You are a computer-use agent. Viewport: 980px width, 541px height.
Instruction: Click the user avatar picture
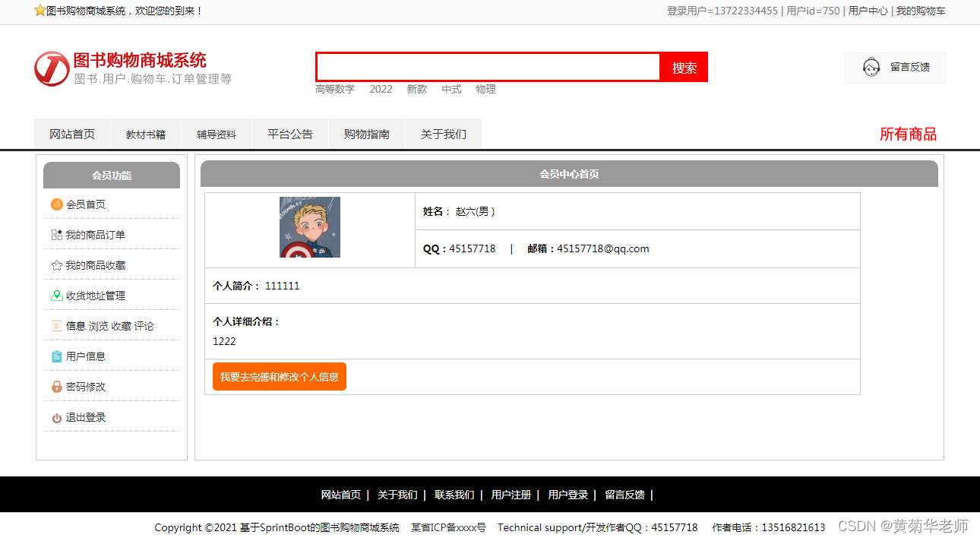[310, 227]
